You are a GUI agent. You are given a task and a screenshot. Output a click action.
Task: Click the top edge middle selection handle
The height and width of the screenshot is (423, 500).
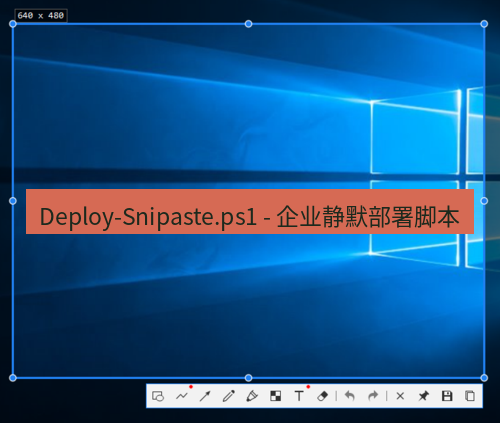click(248, 24)
